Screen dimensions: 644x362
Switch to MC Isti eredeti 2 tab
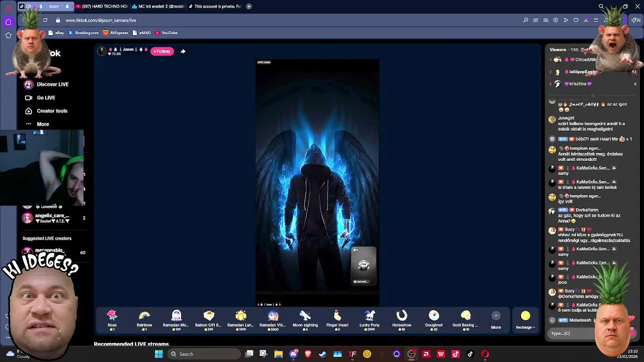[x=157, y=7]
